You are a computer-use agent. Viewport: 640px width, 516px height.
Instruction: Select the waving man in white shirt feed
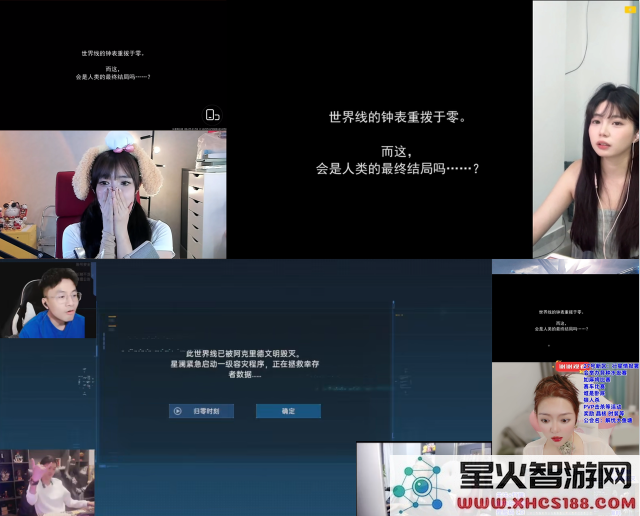(x=47, y=483)
